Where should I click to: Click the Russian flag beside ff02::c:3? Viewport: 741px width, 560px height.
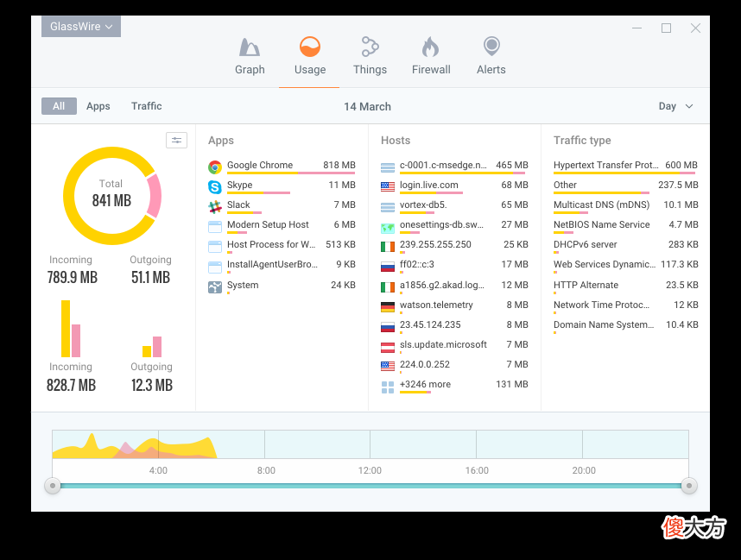[388, 267]
